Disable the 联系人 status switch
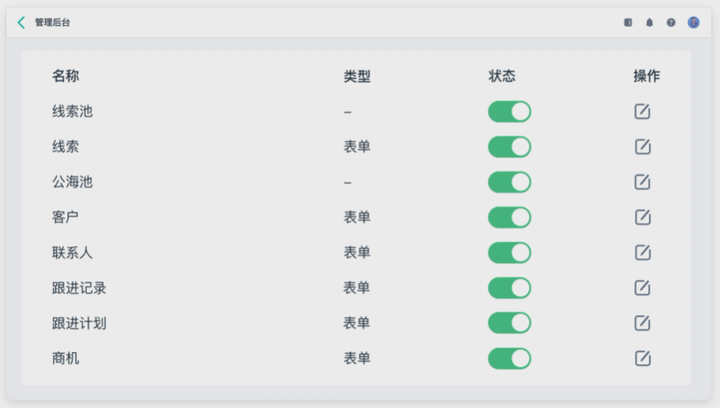This screenshot has width=720, height=408. [x=509, y=252]
